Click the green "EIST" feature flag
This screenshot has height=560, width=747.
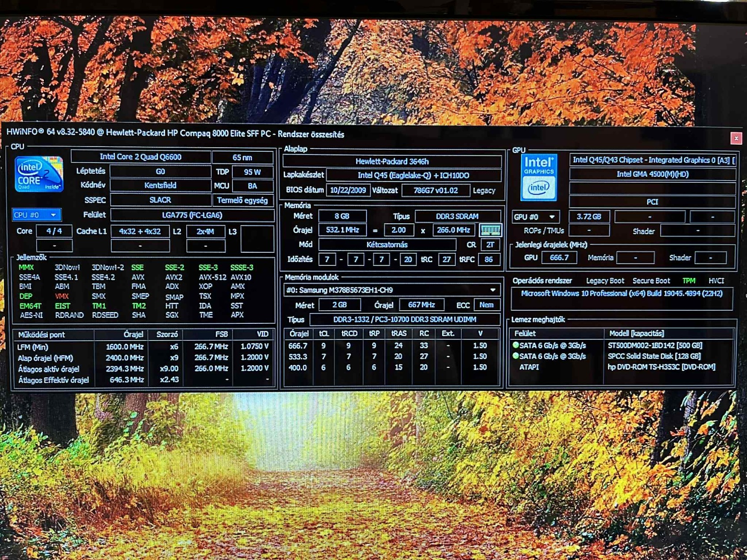coord(62,306)
